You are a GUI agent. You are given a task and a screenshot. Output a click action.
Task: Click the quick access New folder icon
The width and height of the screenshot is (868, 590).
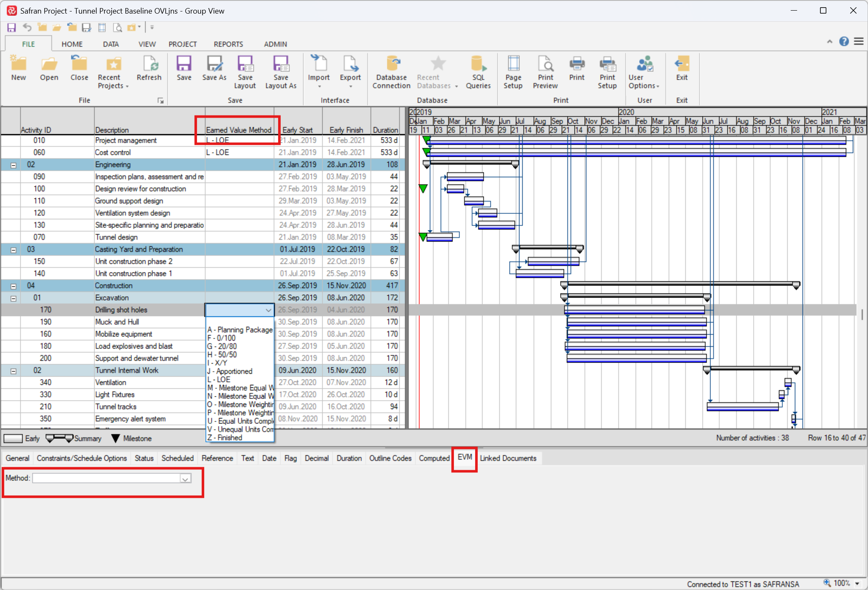click(42, 28)
